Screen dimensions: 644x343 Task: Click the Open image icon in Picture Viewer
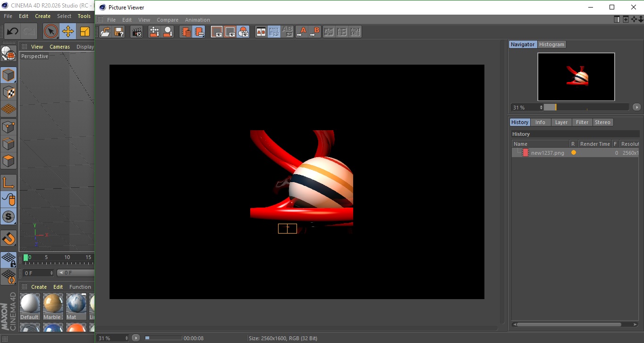click(x=105, y=32)
